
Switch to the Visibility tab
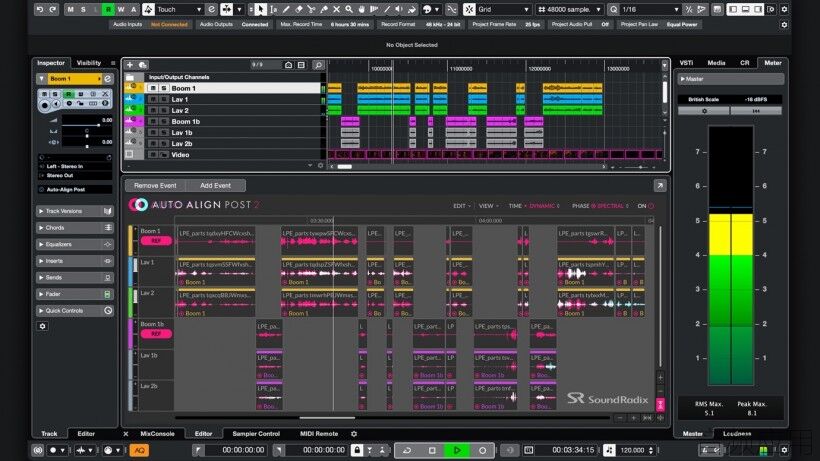point(89,63)
